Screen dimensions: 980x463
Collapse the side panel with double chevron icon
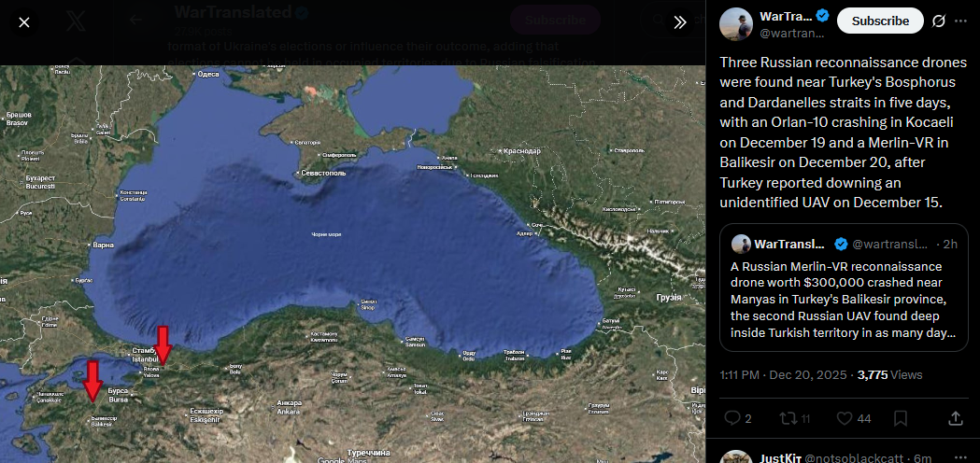680,22
